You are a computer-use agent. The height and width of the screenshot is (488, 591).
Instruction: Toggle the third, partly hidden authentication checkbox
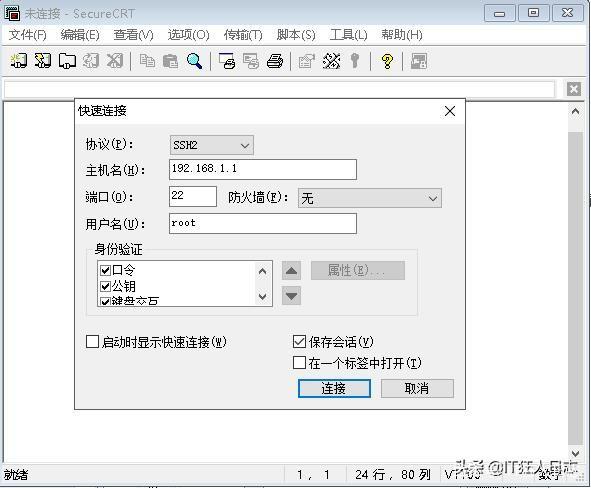pos(105,301)
